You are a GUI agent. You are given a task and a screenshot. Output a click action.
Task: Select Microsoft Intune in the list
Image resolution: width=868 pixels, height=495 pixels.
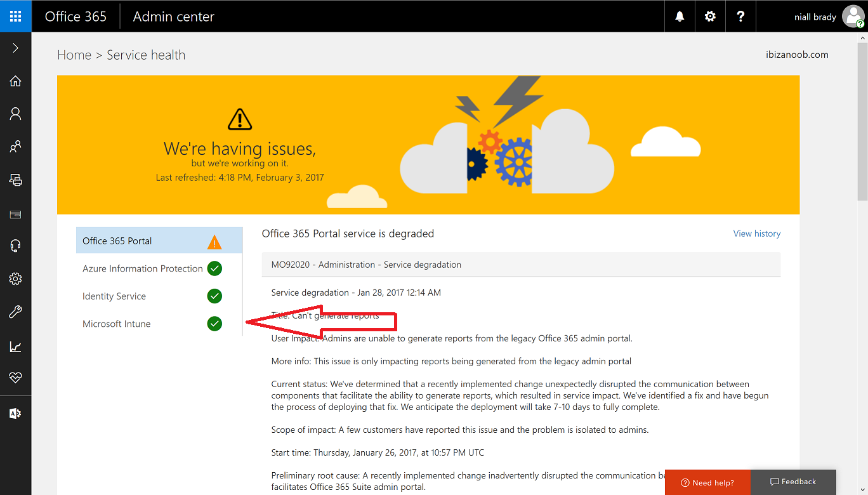pos(159,324)
